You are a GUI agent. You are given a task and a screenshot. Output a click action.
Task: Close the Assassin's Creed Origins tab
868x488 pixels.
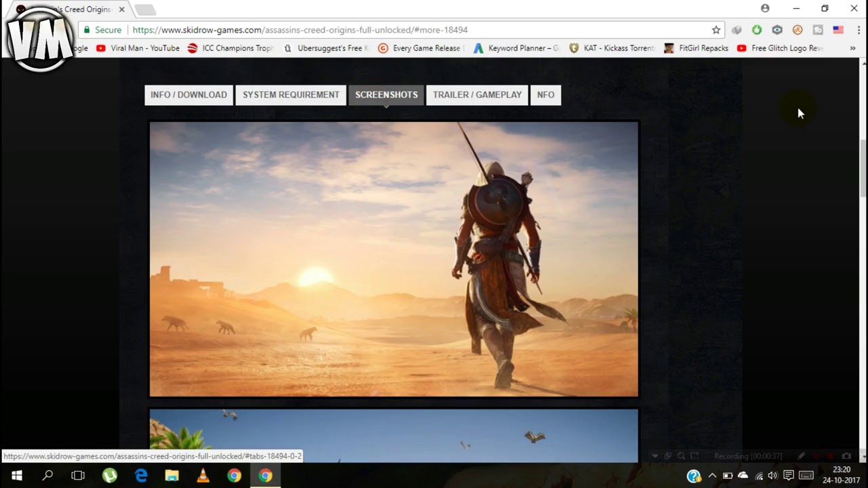click(121, 9)
